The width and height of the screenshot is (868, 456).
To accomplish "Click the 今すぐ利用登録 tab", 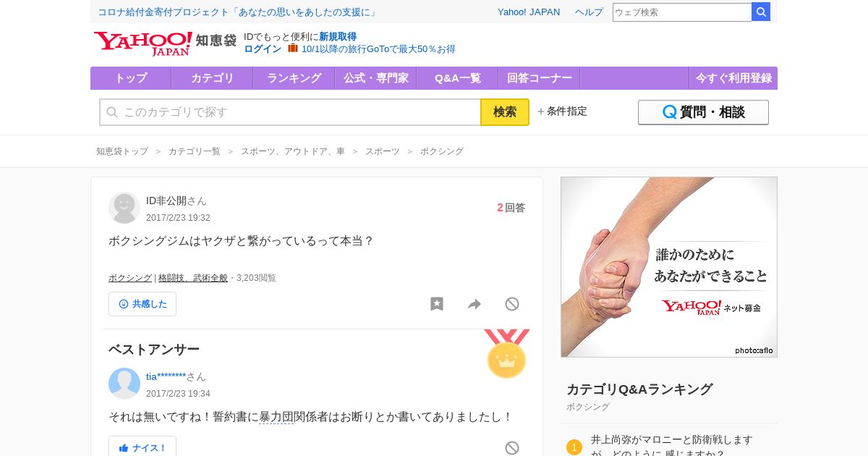I will (733, 78).
